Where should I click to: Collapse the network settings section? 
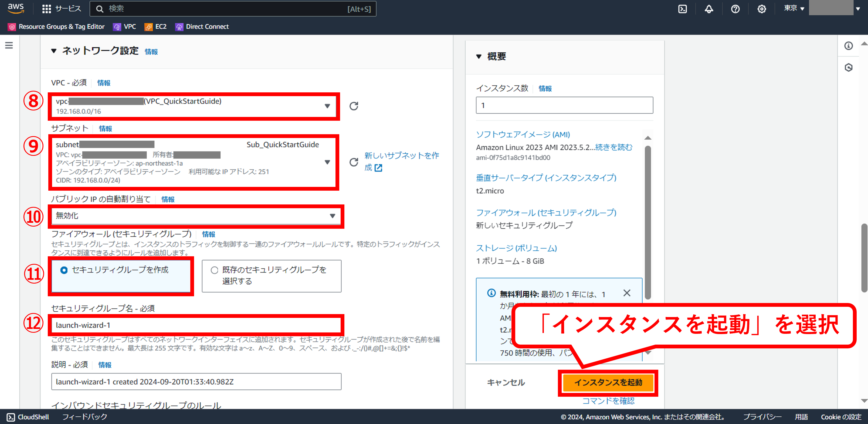click(x=54, y=51)
